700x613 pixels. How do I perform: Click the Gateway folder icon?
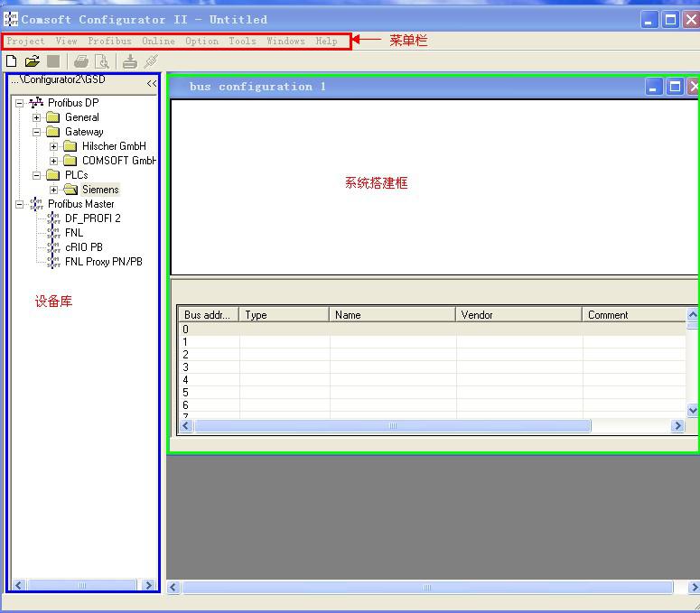(53, 132)
